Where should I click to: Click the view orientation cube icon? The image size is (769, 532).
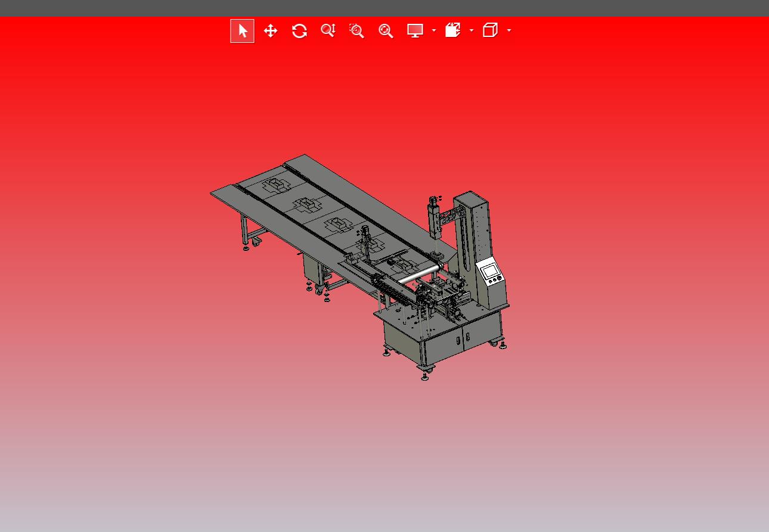click(x=490, y=30)
